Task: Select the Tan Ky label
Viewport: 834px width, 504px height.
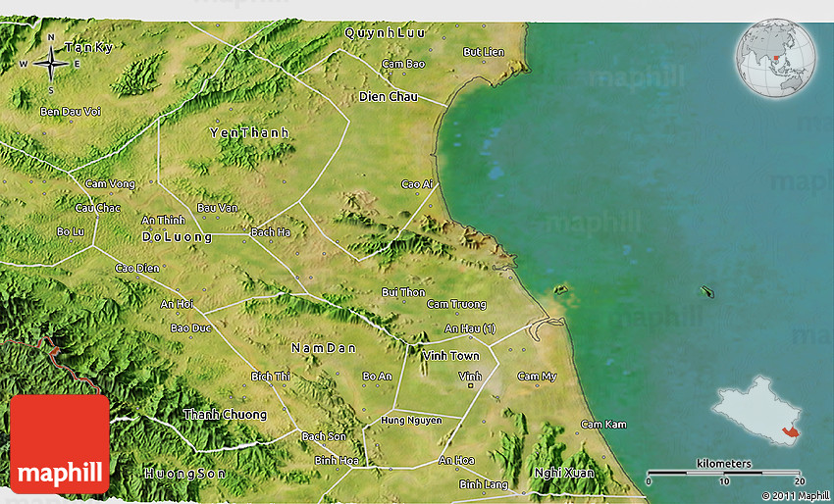Action: pos(88,48)
